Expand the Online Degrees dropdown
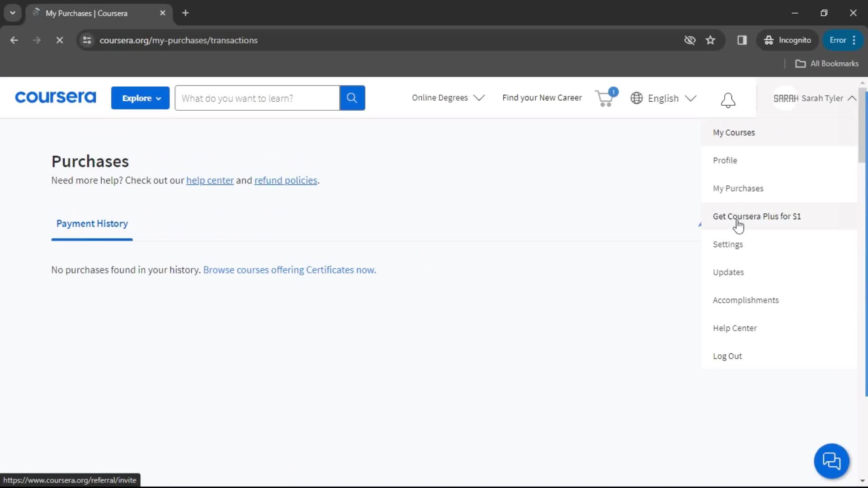The image size is (868, 488). (x=447, y=98)
